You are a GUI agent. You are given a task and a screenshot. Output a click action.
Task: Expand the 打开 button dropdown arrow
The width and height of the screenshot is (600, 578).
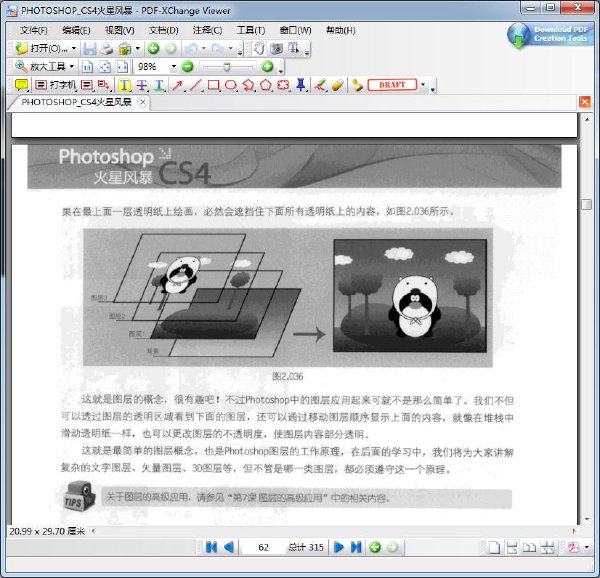[73, 49]
